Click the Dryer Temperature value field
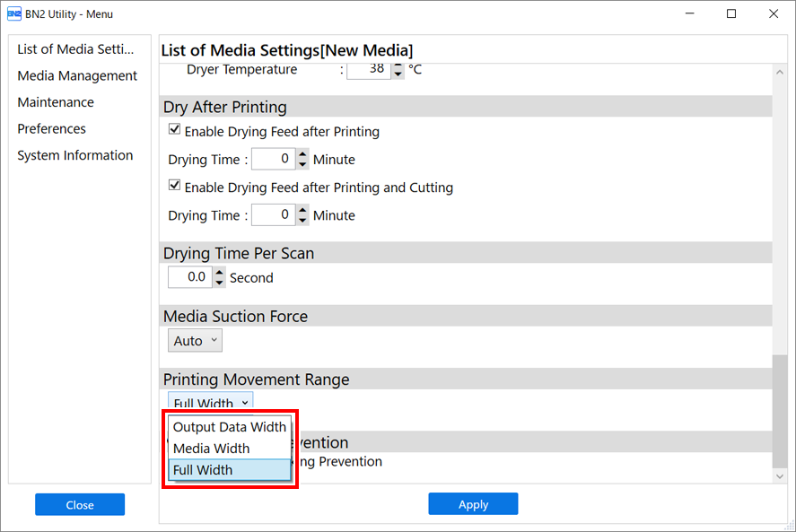This screenshot has height=532, width=796. tap(369, 70)
